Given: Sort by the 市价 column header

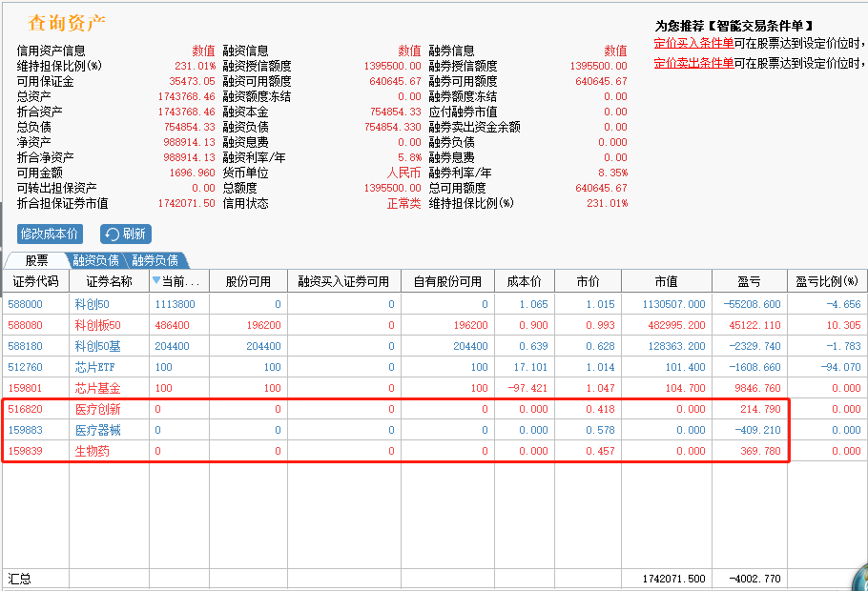Looking at the screenshot, I should [x=588, y=281].
